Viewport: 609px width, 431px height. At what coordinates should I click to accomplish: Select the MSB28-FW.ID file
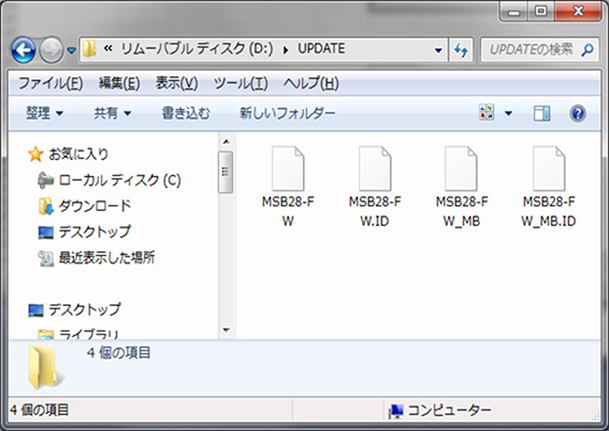point(375,166)
